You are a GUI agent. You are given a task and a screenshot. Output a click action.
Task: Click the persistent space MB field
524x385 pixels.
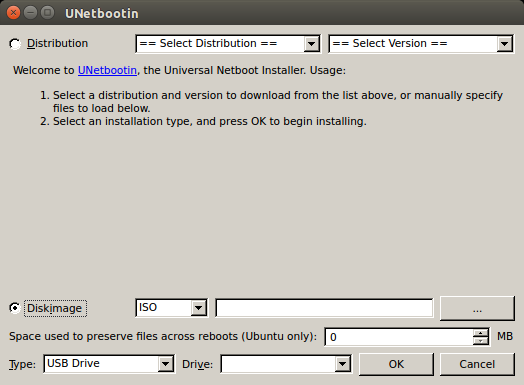click(x=399, y=337)
